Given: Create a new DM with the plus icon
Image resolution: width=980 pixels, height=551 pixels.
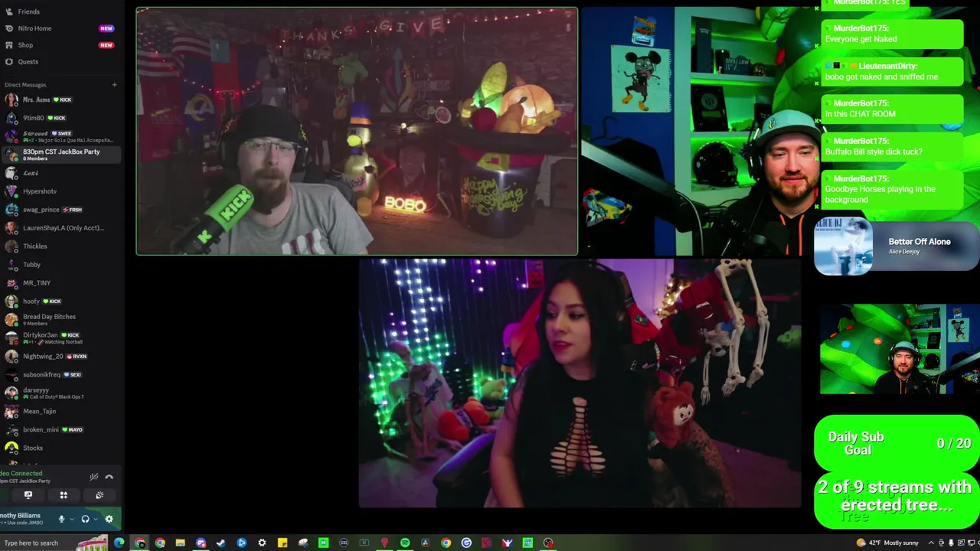Looking at the screenshot, I should tap(114, 85).
